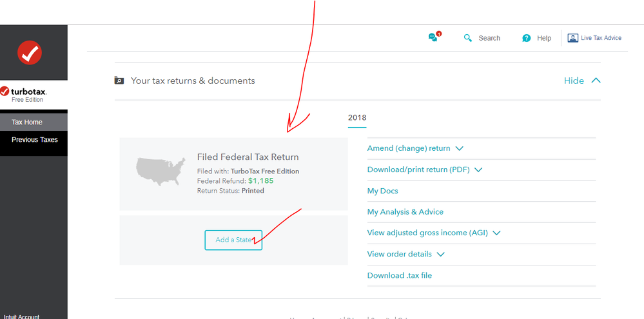
Task: Click the Search label text
Action: (x=489, y=38)
